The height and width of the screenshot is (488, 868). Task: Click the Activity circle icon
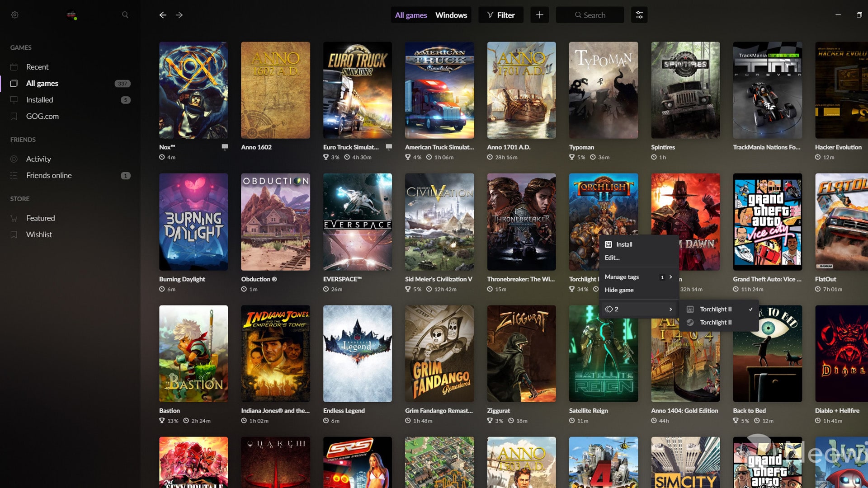(x=14, y=159)
